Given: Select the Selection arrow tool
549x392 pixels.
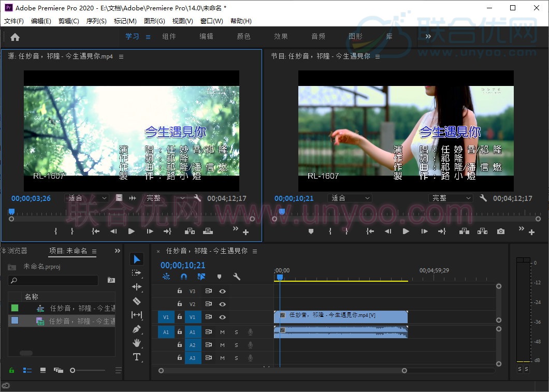Looking at the screenshot, I should (x=137, y=259).
